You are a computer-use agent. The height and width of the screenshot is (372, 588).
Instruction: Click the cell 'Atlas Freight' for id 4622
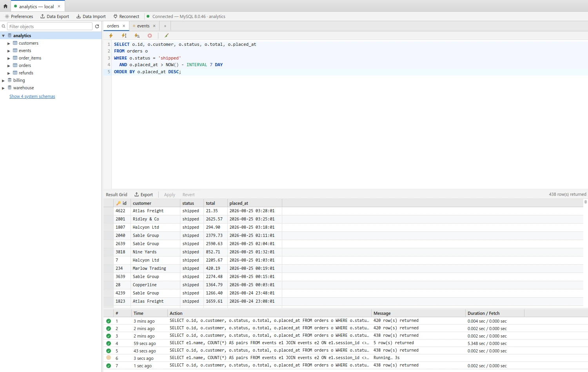pyautogui.click(x=155, y=211)
